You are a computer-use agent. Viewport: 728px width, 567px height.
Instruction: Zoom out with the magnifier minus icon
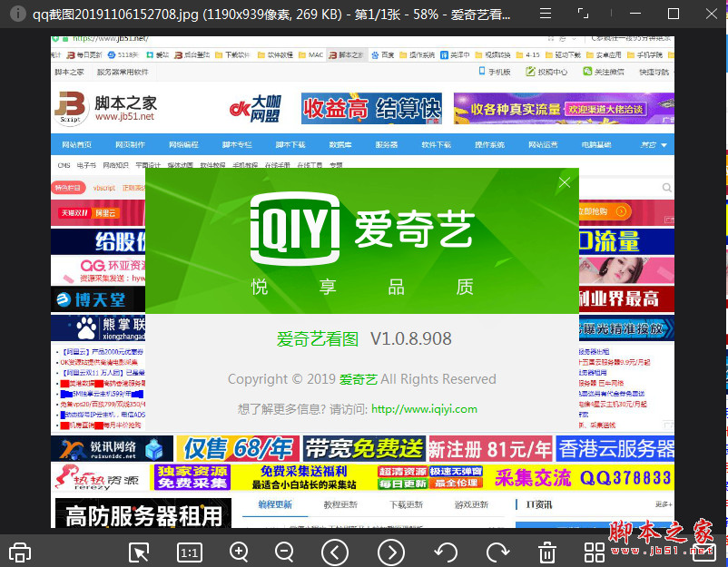tap(284, 552)
